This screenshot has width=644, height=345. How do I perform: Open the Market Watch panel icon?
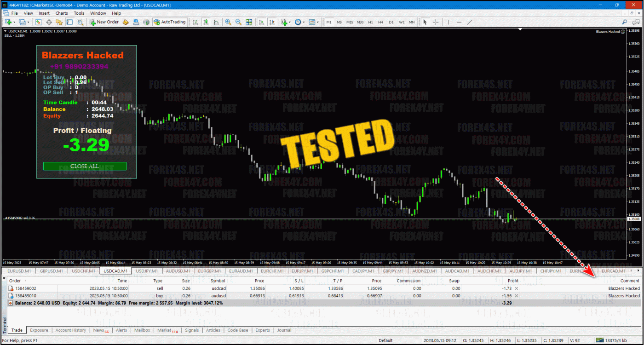coord(38,22)
